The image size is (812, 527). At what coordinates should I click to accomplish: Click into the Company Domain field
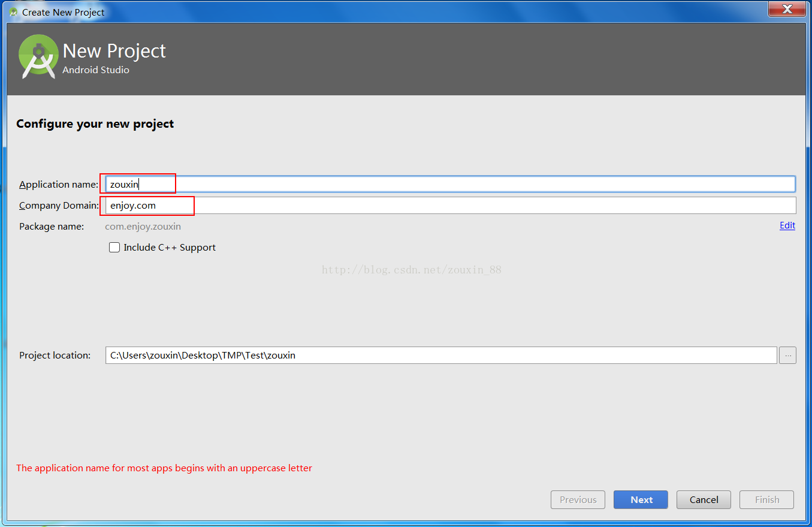click(451, 205)
